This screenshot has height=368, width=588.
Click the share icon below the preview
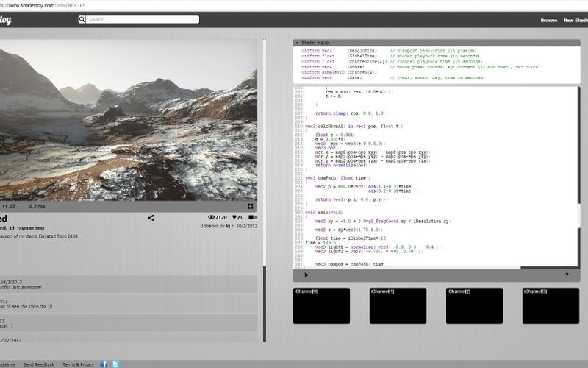click(x=151, y=218)
